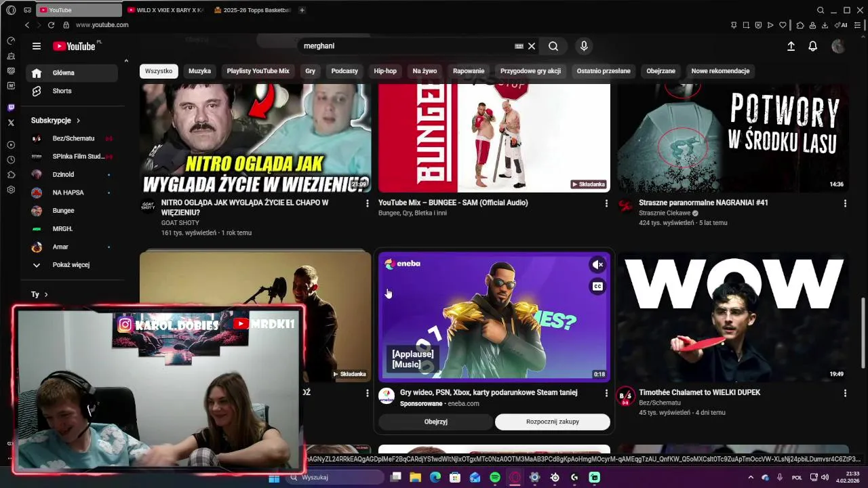This screenshot has height=488, width=868.
Task: Select the Nowe rekomendacje chip
Action: pyautogui.click(x=720, y=70)
